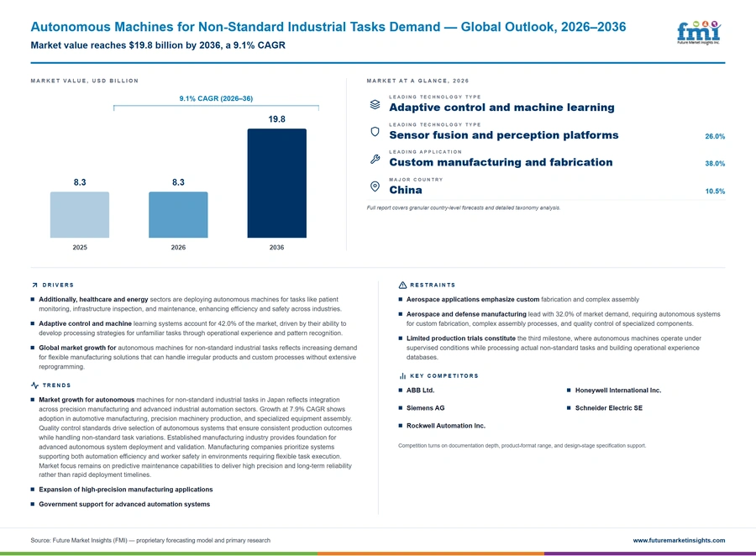
Task: Click the location pin icon beside China
Action: (375, 186)
